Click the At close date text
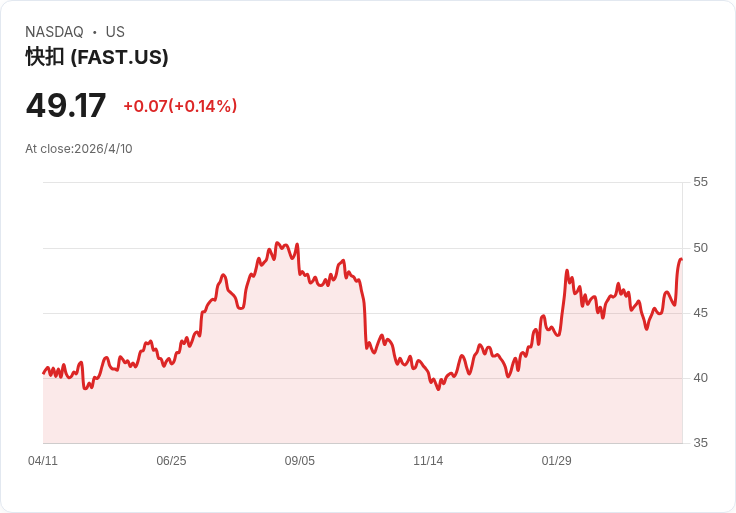This screenshot has height=513, width=736. [79, 149]
